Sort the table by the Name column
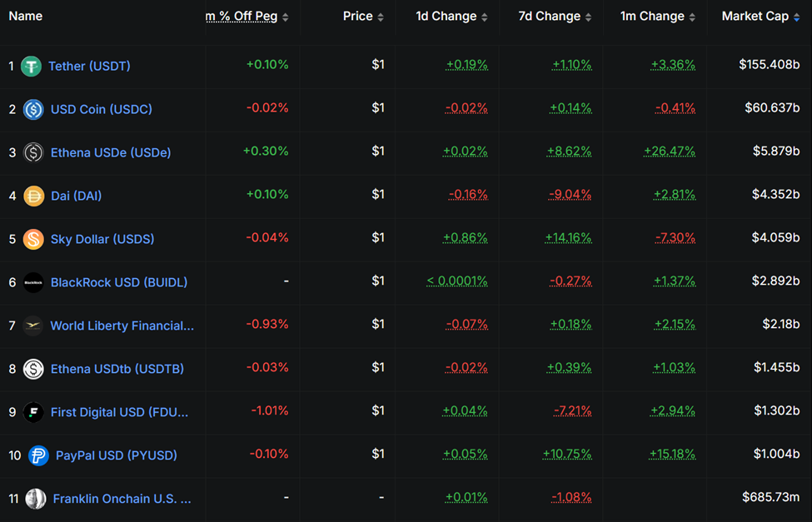This screenshot has width=812, height=522. (x=25, y=16)
